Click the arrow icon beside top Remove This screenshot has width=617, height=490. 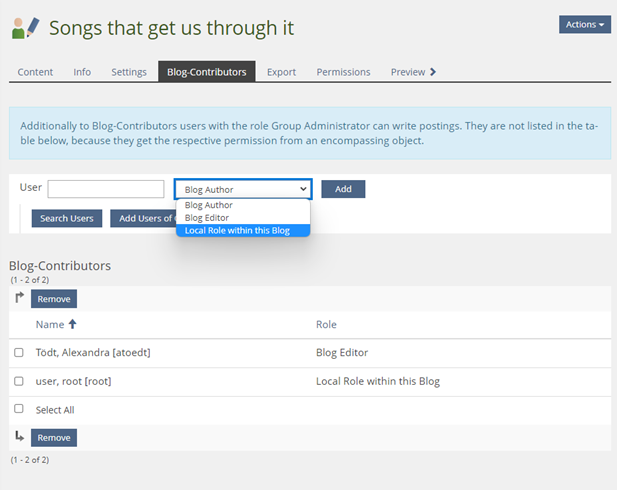coord(19,298)
